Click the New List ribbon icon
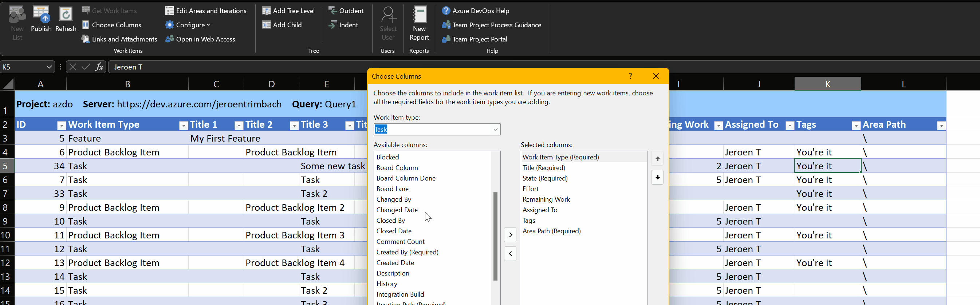 click(x=17, y=23)
